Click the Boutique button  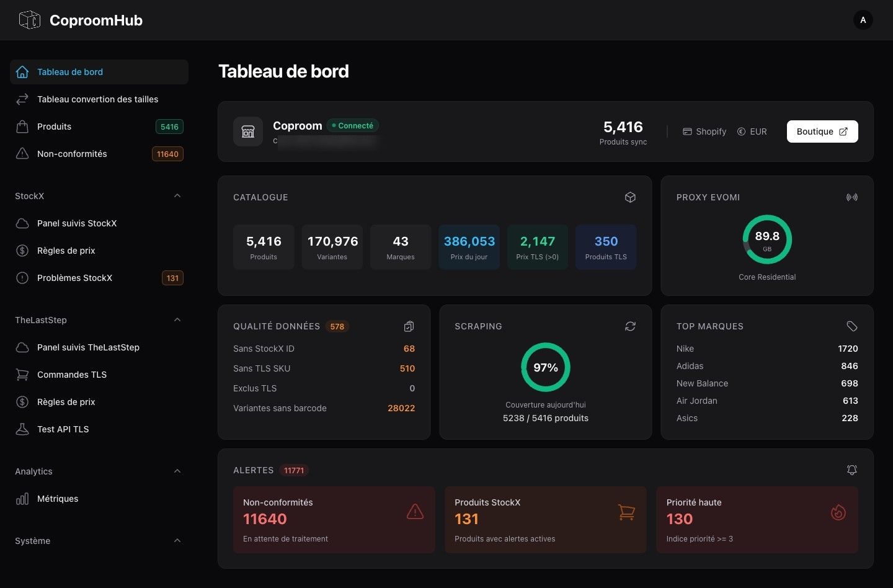coord(822,131)
